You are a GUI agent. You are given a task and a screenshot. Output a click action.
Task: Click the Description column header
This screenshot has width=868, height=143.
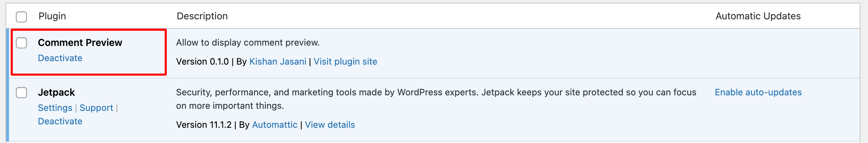[x=202, y=16]
